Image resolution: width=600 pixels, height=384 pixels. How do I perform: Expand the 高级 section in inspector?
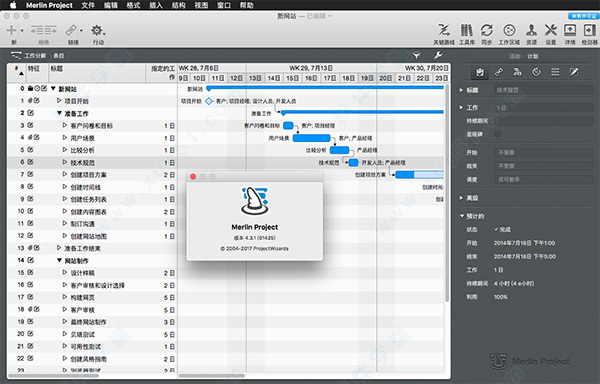[x=461, y=198]
